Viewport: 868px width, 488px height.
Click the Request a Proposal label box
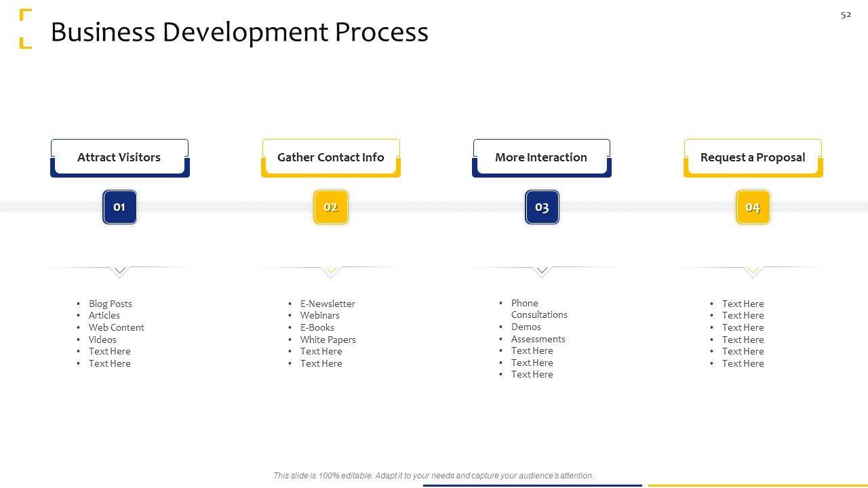click(x=753, y=158)
